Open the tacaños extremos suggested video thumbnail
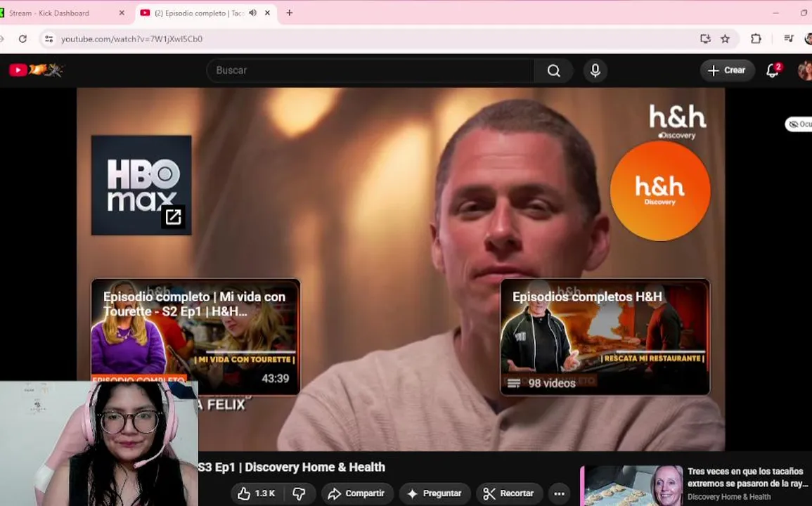 pos(633,486)
